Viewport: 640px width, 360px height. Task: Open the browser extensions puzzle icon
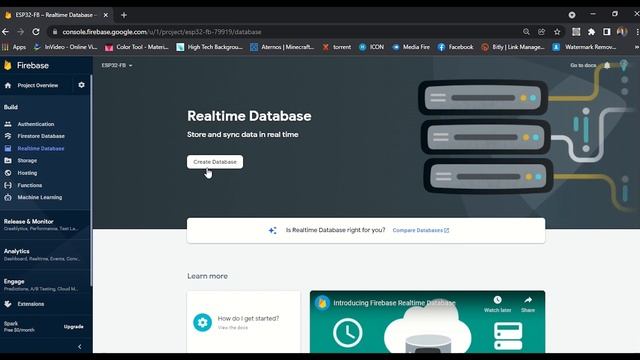591,32
